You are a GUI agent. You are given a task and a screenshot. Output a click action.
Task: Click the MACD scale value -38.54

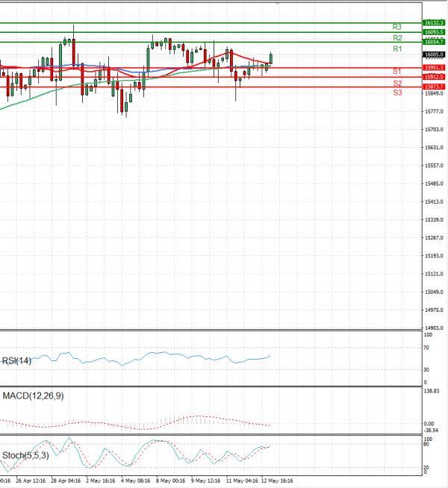pos(431,431)
